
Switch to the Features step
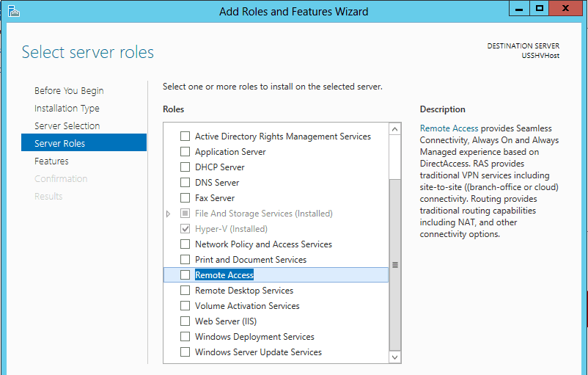(51, 161)
